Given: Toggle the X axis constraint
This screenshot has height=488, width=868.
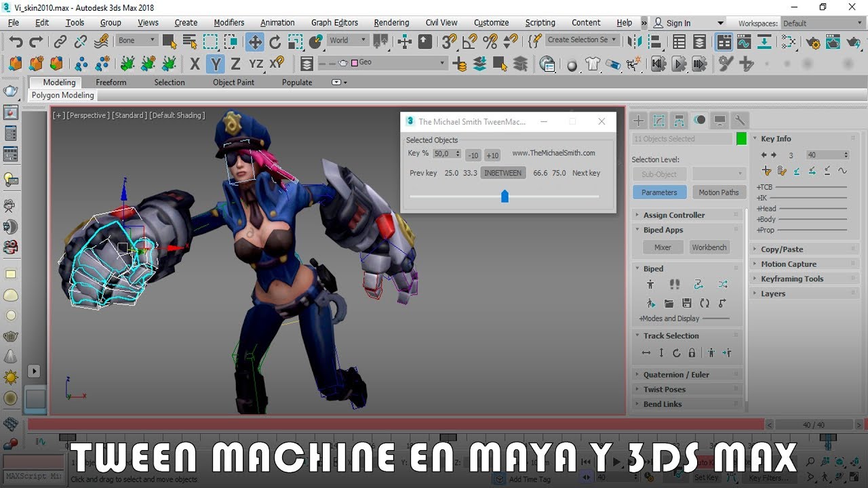Looking at the screenshot, I should pyautogui.click(x=195, y=64).
